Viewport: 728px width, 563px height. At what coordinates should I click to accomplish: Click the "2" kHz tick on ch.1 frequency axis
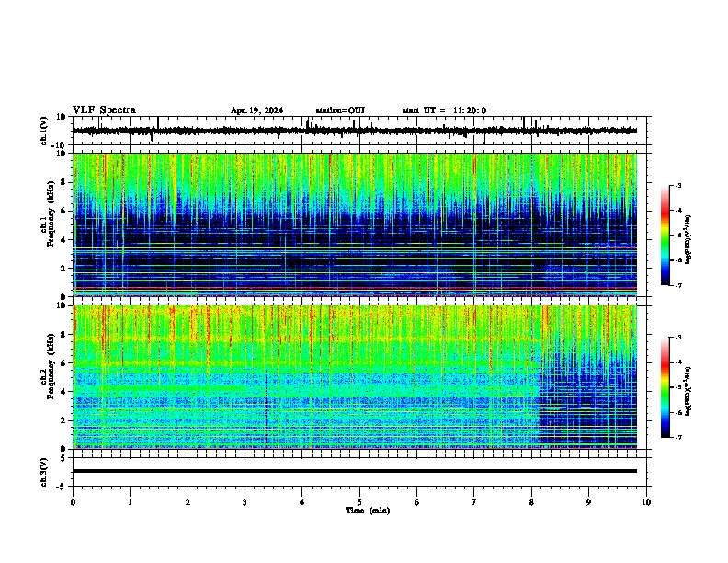[x=64, y=268]
